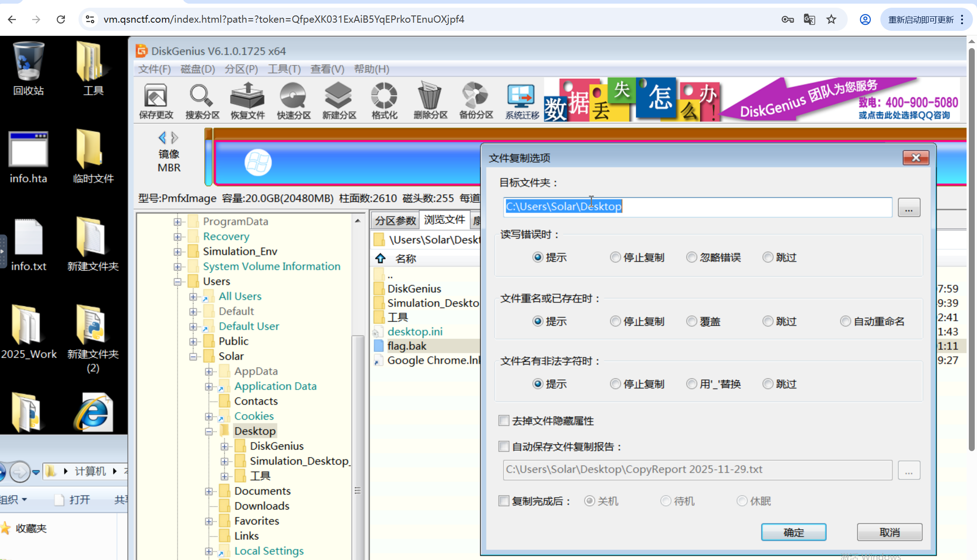Click the 确定 button
The width and height of the screenshot is (977, 560).
pos(793,532)
